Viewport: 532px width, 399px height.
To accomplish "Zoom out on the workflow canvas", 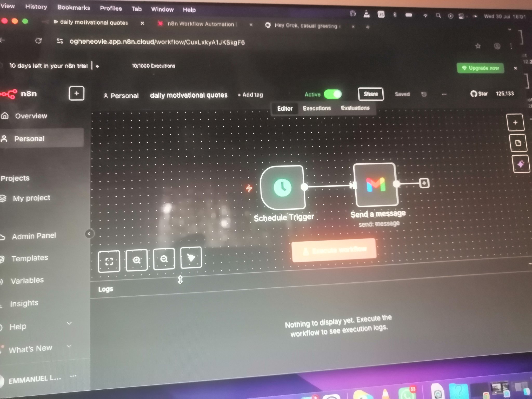I will [164, 259].
